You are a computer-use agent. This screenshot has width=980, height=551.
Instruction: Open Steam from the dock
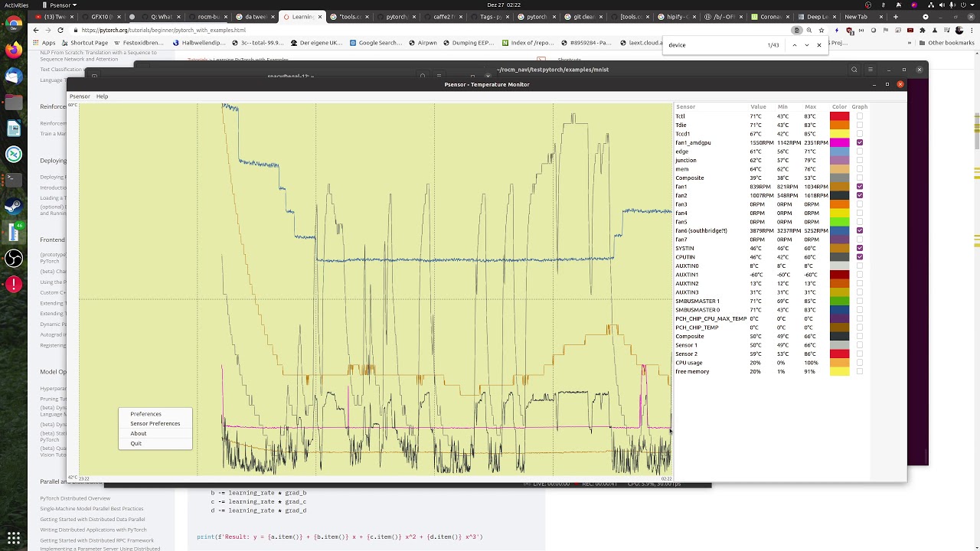click(x=14, y=206)
